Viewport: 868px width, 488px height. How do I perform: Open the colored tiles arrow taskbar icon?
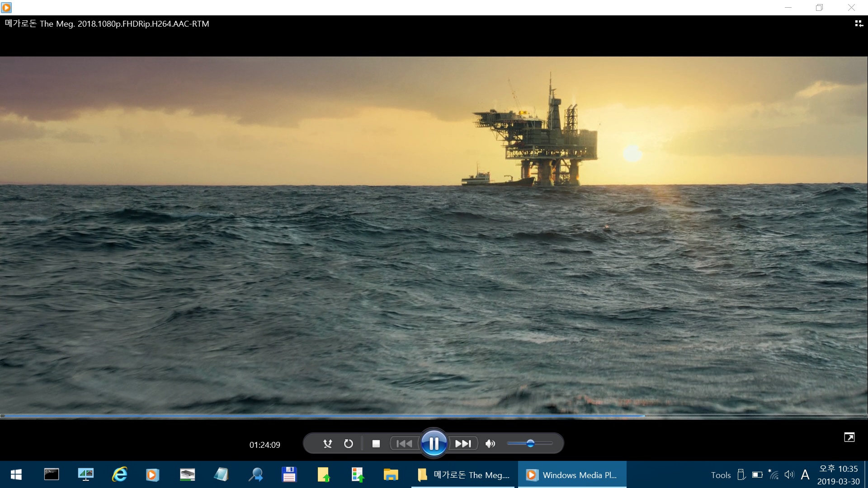click(x=357, y=474)
